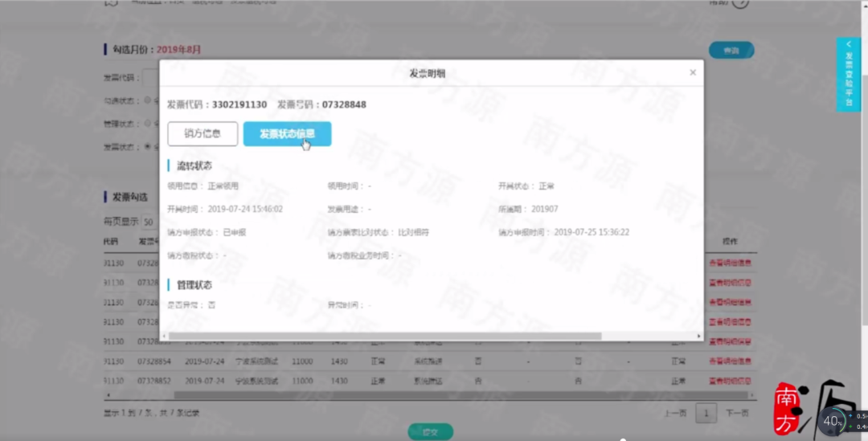The width and height of the screenshot is (868, 441).
Task: Click the 2019年8月 month text
Action: click(x=178, y=50)
